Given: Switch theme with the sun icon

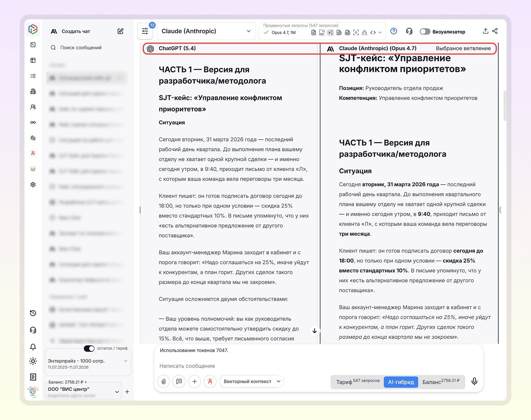Looking at the screenshot, I should 33,361.
